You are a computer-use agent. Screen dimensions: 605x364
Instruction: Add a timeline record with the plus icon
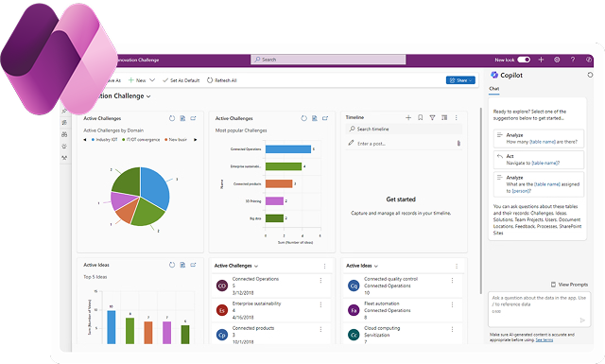408,117
